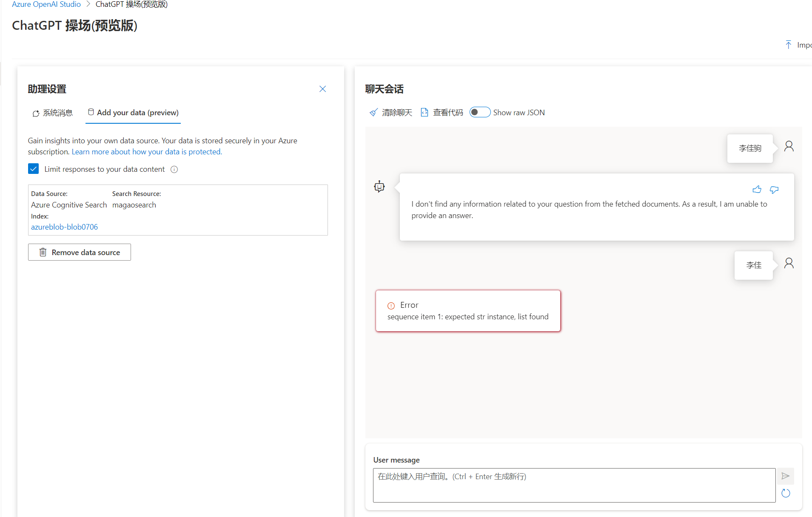This screenshot has width=812, height=517.
Task: Click the 李佳 user message bubble
Action: 754,265
